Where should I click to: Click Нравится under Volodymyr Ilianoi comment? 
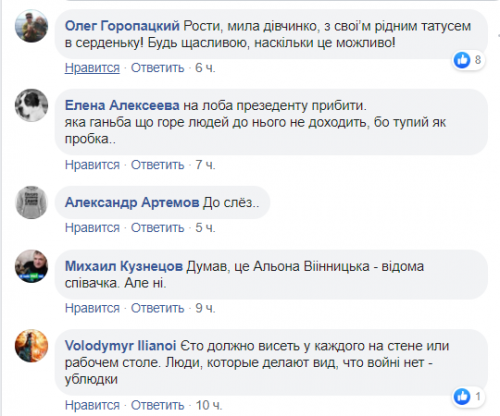[x=92, y=405]
